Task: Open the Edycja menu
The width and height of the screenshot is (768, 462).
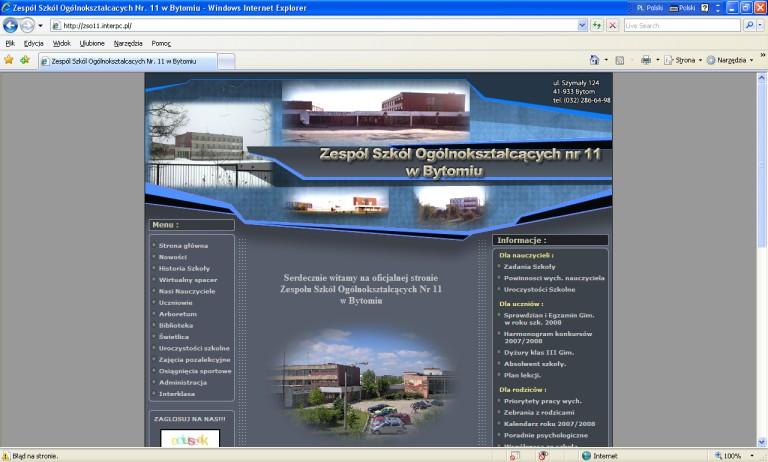Action: pyautogui.click(x=33, y=43)
